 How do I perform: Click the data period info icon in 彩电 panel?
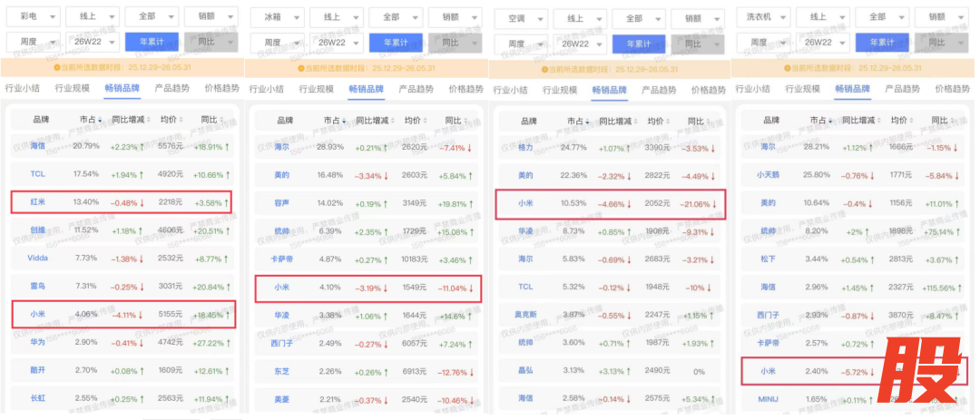(56, 67)
